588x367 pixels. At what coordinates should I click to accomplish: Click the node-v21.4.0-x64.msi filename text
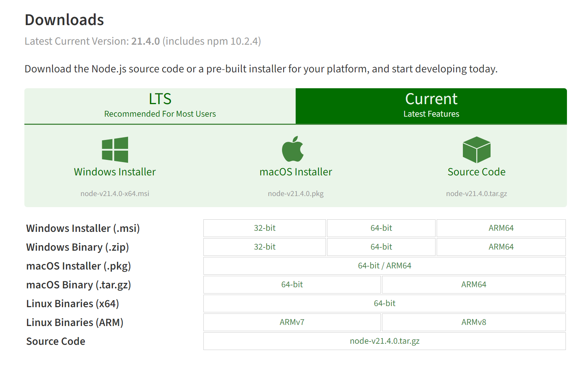(115, 193)
